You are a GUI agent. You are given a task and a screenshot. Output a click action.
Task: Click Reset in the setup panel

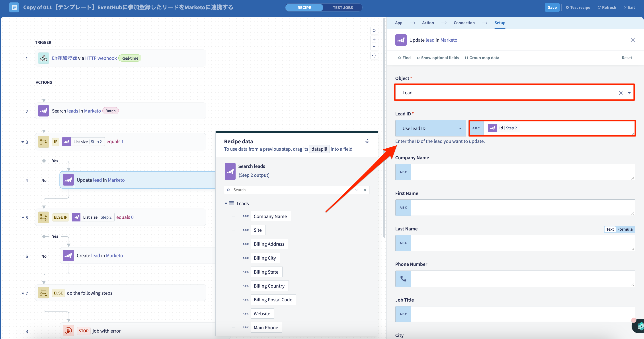pos(627,58)
